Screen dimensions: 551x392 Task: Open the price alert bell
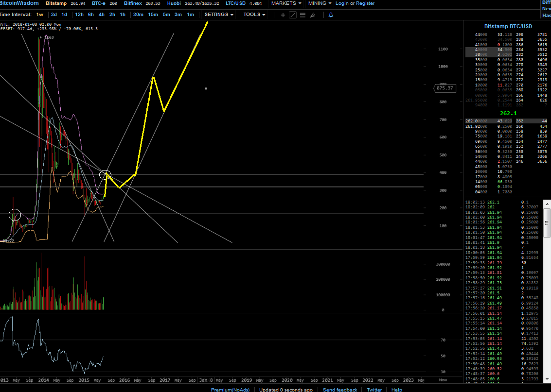pyautogui.click(x=331, y=15)
